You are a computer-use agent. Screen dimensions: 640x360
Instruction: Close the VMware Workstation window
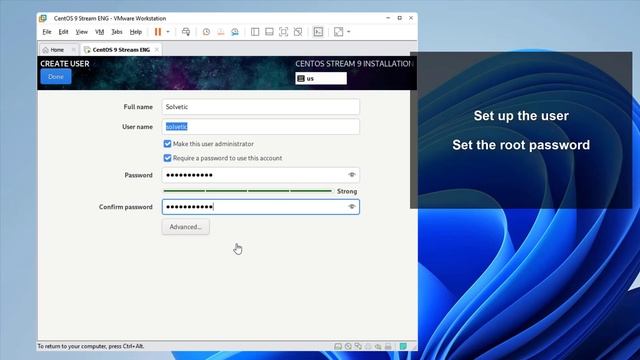tap(411, 18)
